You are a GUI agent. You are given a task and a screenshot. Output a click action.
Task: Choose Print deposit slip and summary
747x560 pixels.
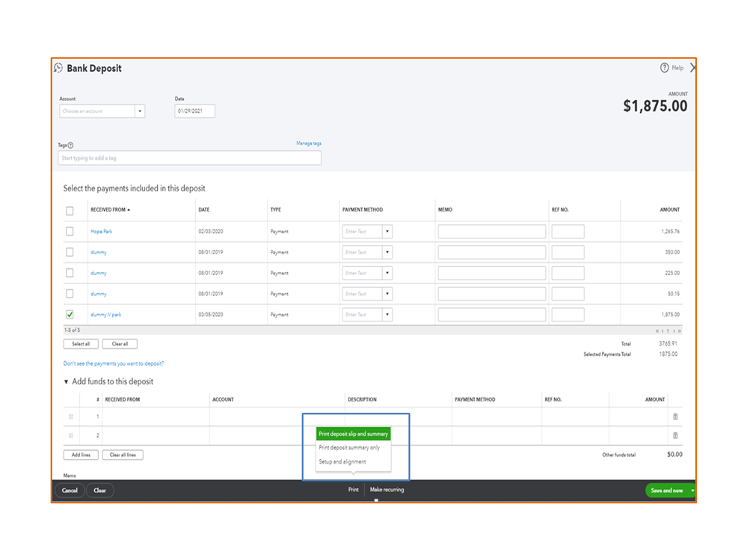353,434
